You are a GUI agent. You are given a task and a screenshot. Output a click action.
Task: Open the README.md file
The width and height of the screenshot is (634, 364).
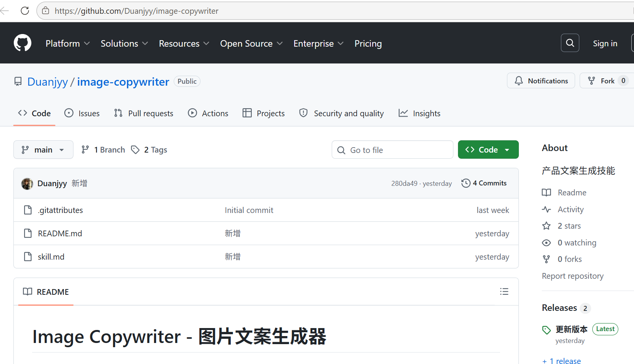pyautogui.click(x=60, y=233)
